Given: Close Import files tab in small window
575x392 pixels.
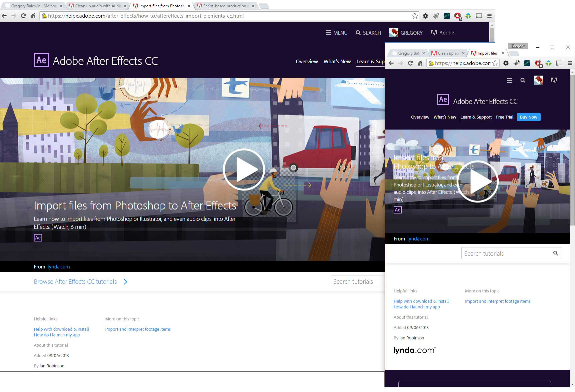Looking at the screenshot, I should (503, 53).
